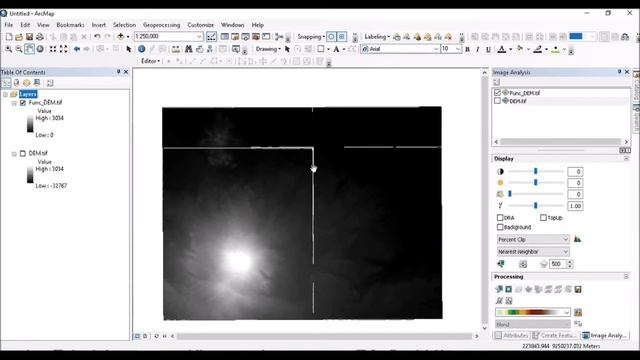Open the Geoprocessing menu
The width and height of the screenshot is (640, 360).
click(x=161, y=25)
